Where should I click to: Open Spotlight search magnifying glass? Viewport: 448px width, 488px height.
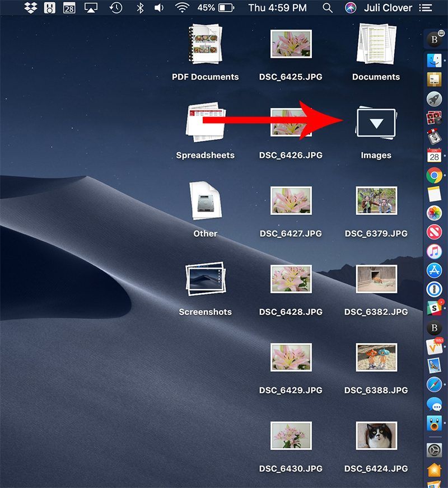328,8
